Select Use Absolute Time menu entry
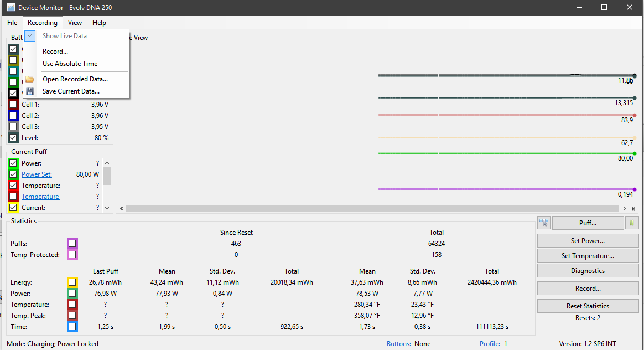Screen dimensions: 644x350 (70, 64)
